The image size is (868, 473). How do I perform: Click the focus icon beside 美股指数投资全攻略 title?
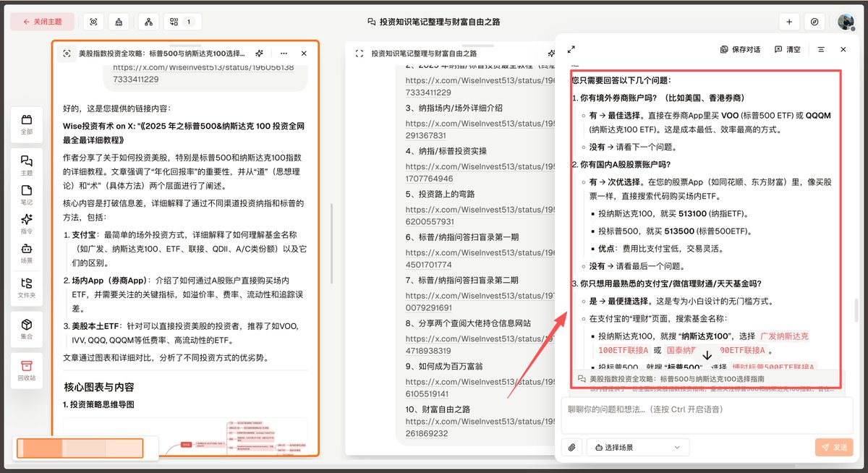click(67, 54)
